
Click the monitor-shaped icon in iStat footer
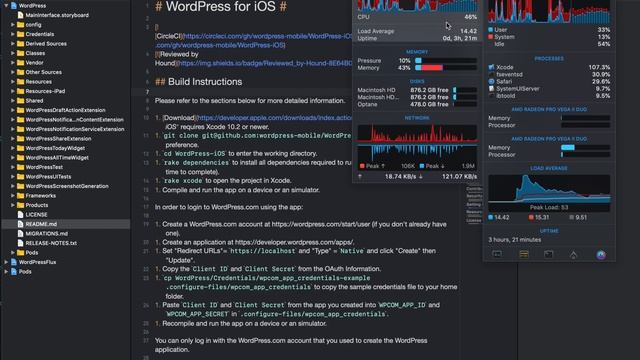497,254
